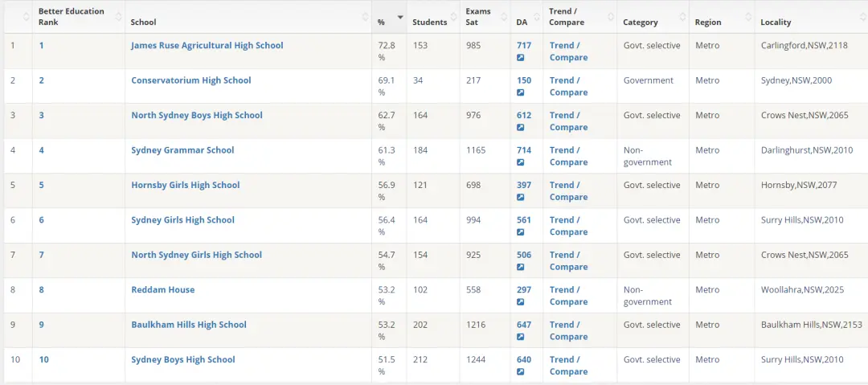Open Trend / Compare for Conservatorium High School

[x=568, y=87]
